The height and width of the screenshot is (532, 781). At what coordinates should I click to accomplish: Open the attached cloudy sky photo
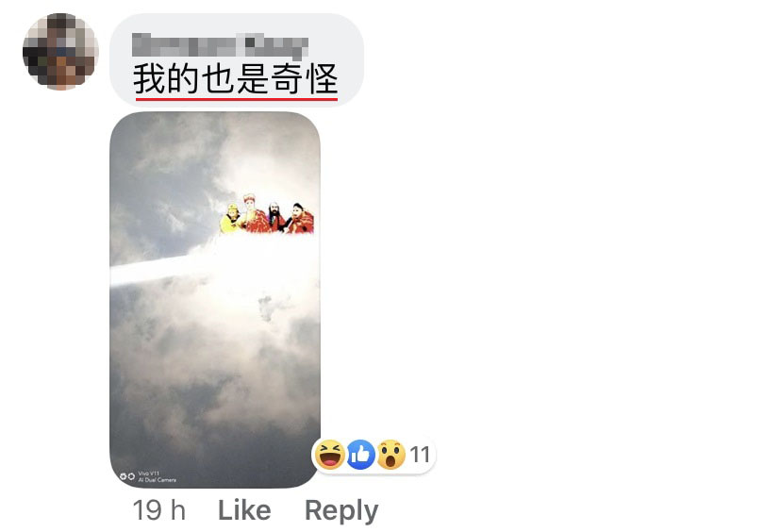tap(215, 300)
